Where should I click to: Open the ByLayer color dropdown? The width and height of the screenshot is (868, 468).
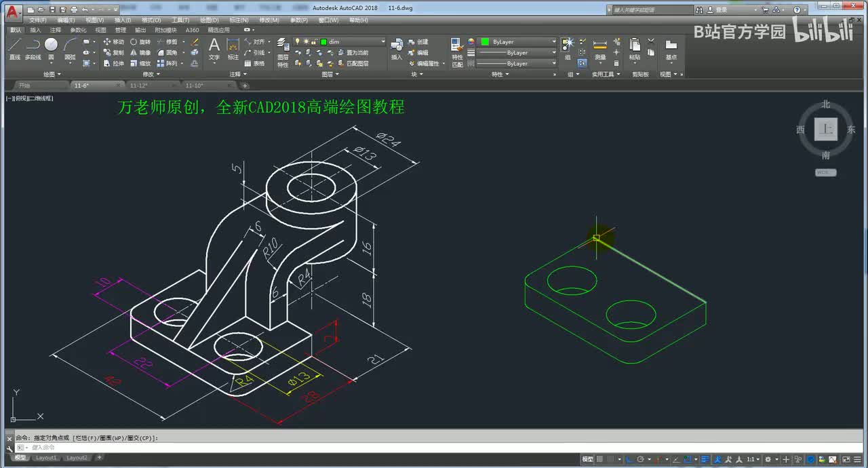[518, 42]
